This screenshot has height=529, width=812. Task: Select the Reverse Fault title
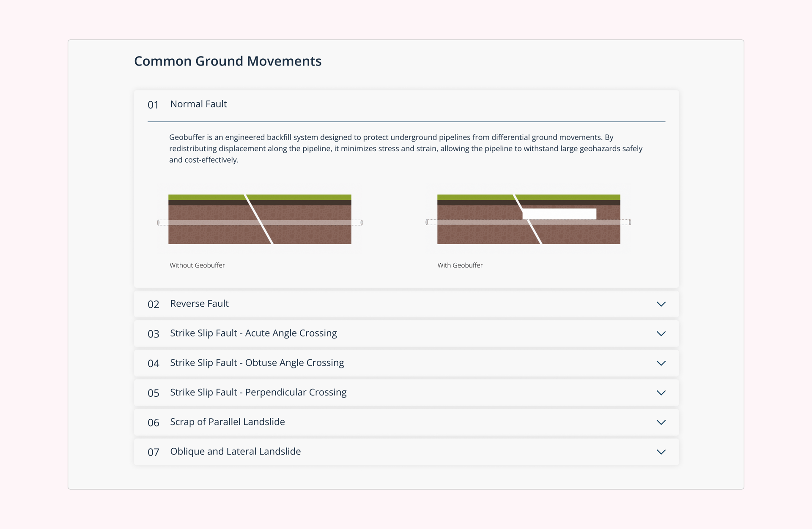pyautogui.click(x=199, y=304)
